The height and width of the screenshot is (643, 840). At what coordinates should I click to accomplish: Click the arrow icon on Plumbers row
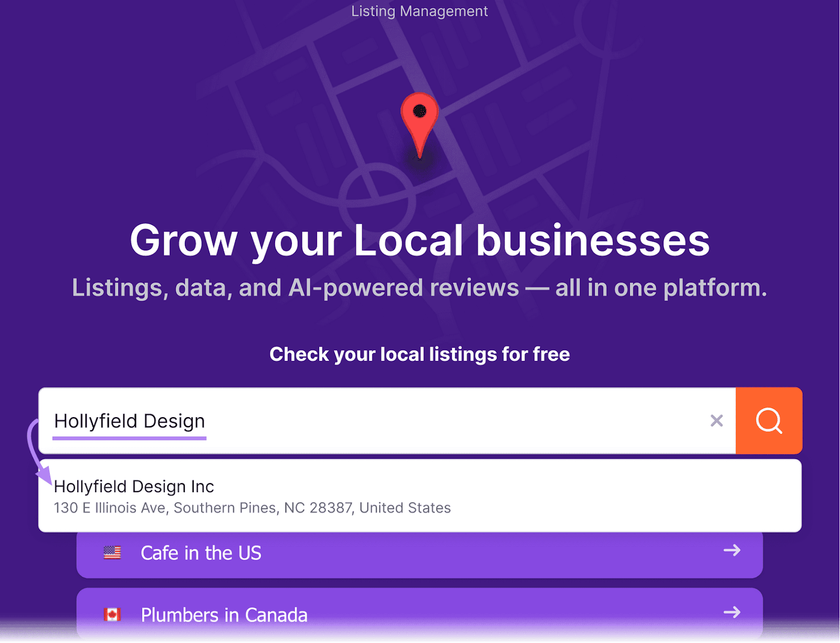point(732,613)
